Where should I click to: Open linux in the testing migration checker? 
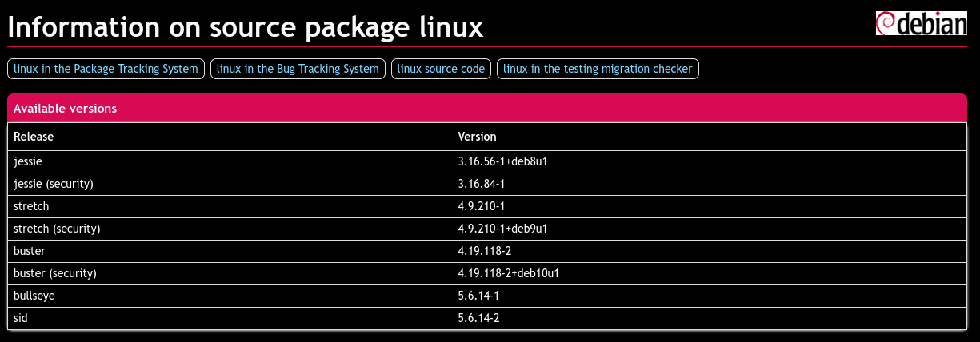(598, 69)
